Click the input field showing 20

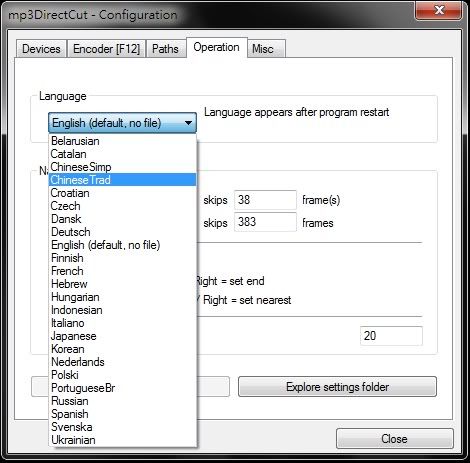pos(391,336)
